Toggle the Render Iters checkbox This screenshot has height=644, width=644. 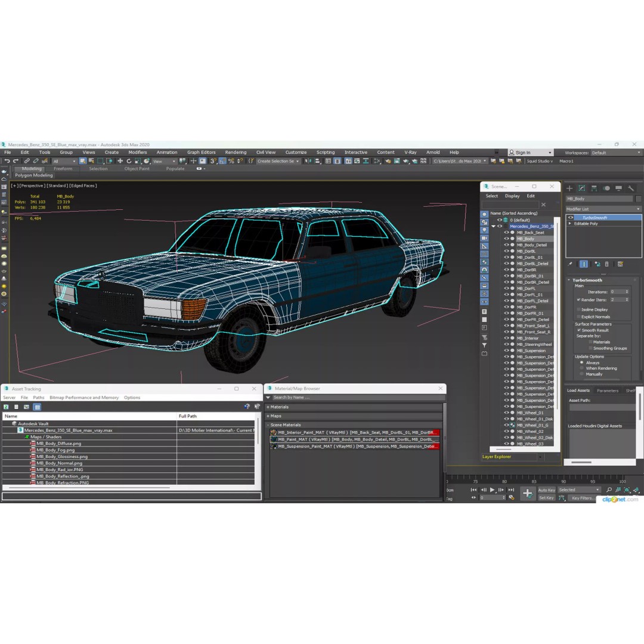coord(578,300)
